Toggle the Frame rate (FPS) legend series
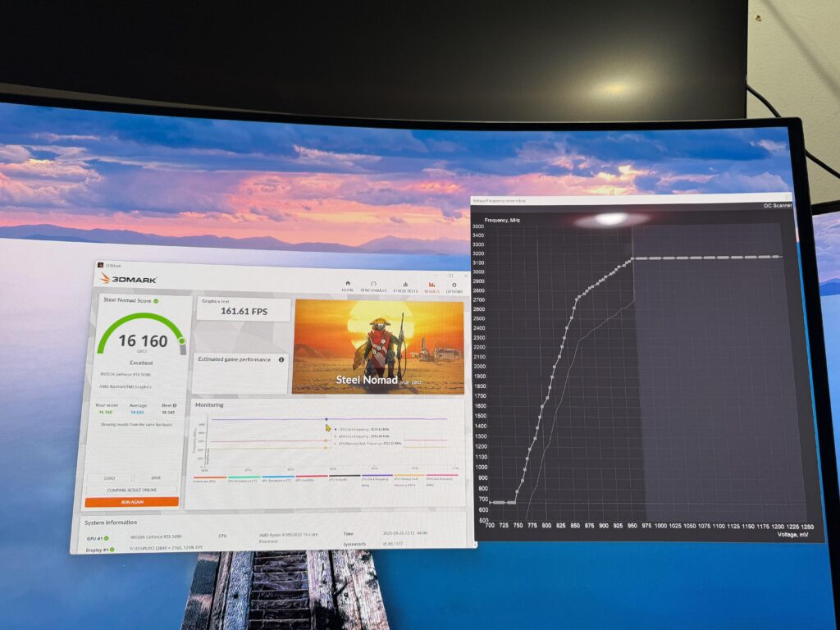 [209, 479]
